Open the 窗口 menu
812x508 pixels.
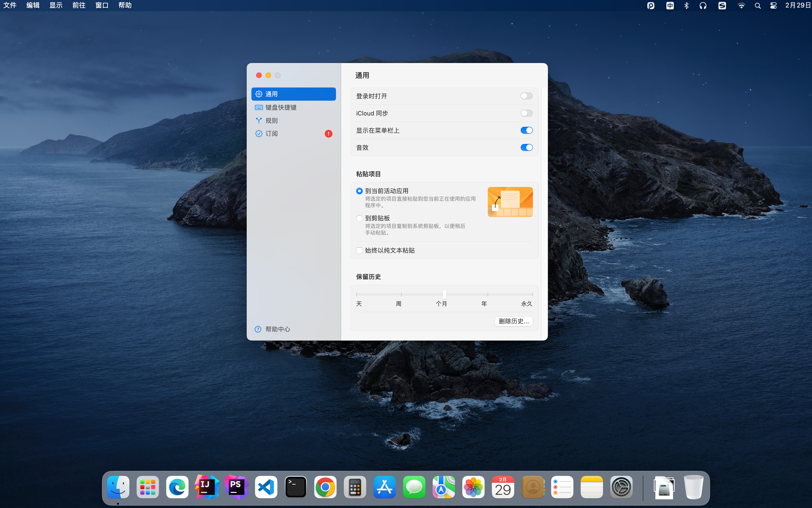pos(102,5)
